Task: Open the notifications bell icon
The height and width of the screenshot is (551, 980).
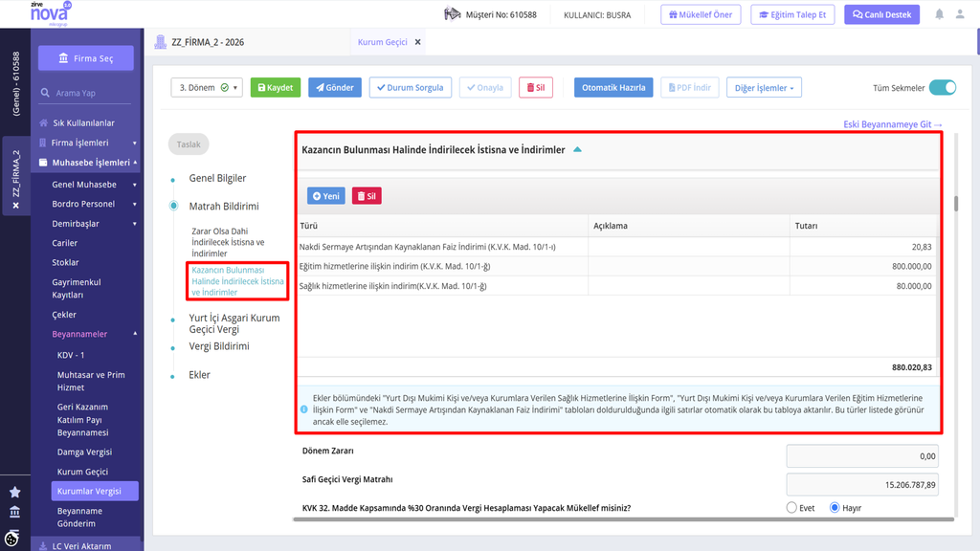Action: pyautogui.click(x=939, y=14)
